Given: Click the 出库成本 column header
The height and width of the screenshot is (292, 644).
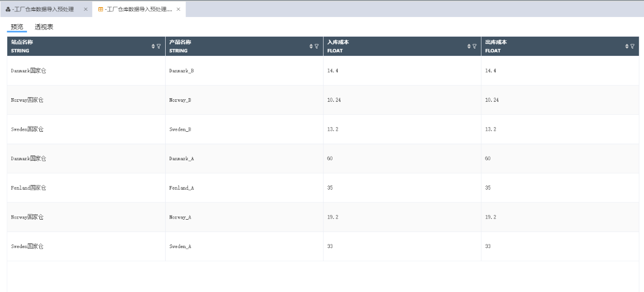Looking at the screenshot, I should coord(560,47).
